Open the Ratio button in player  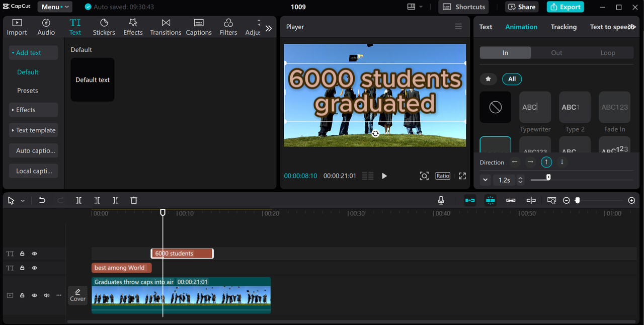click(443, 176)
